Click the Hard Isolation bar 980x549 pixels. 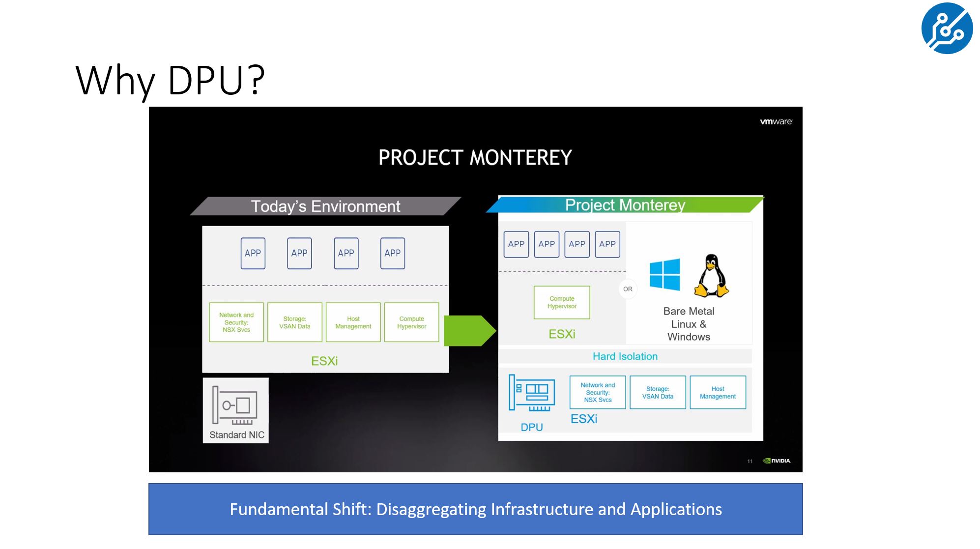625,356
